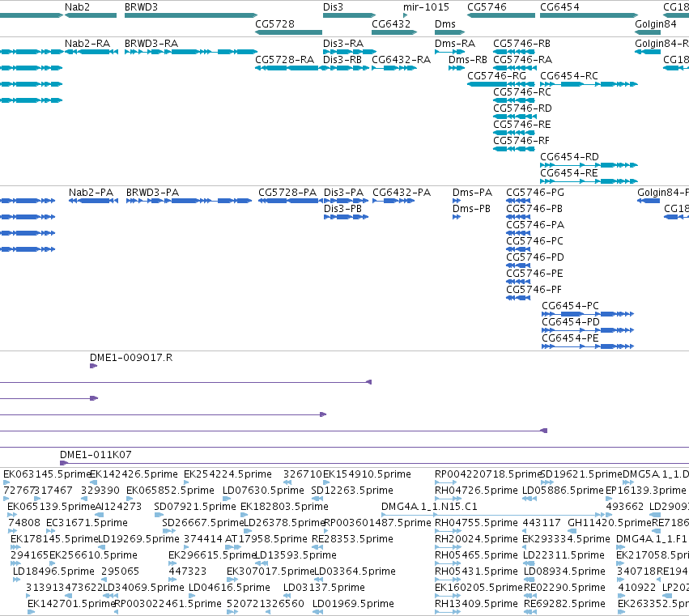Select protein CG5746-PG
This screenshot has width=689, height=616.
pos(535,193)
